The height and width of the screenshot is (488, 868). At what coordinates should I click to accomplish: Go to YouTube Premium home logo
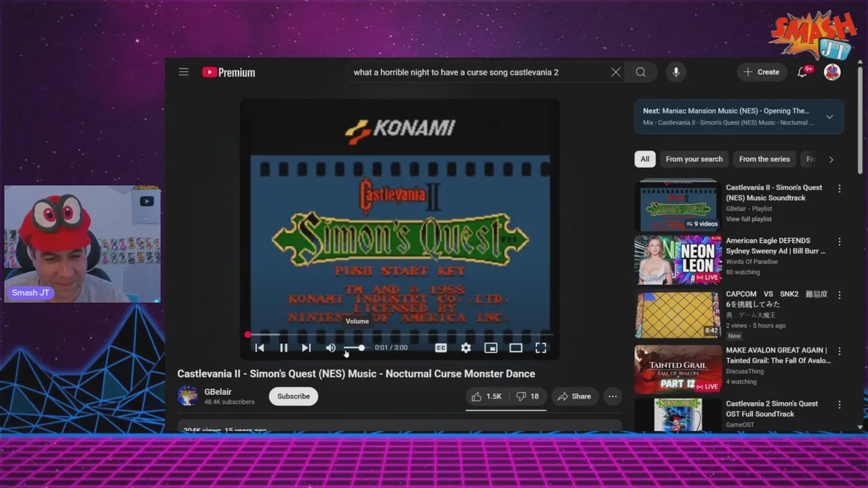coord(229,73)
